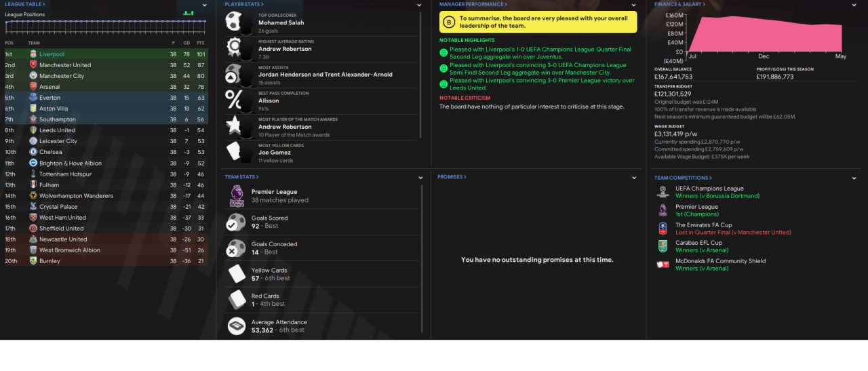The height and width of the screenshot is (371, 868).
Task: Open the Player Stats panel dropdown arrow
Action: [x=420, y=5]
